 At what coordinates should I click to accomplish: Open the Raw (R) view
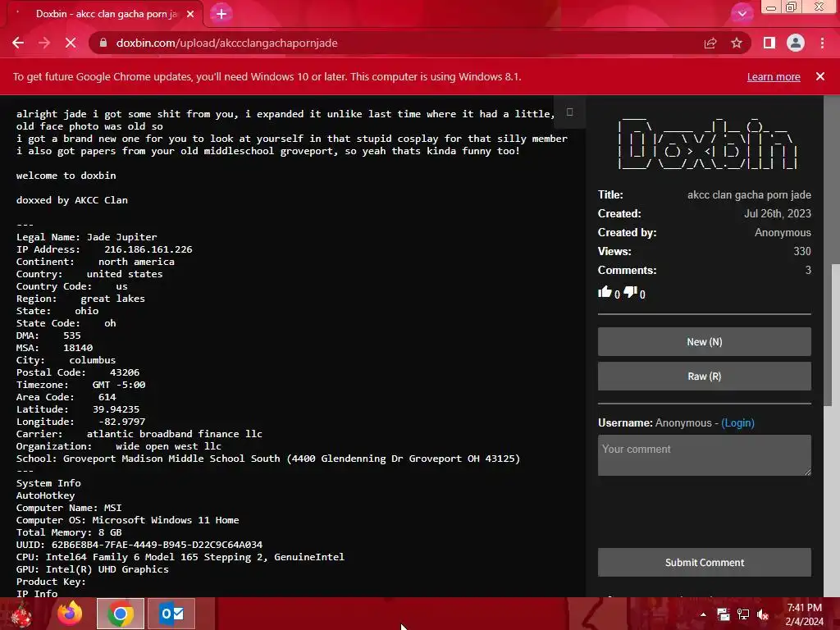point(705,376)
